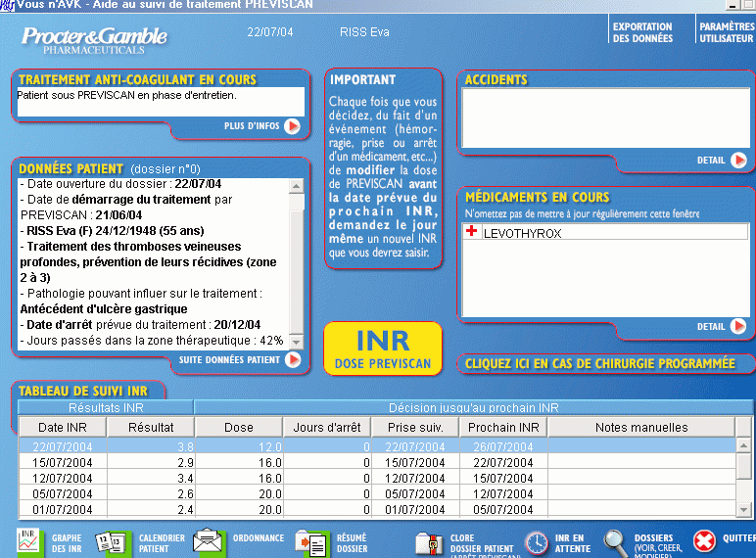
Task: Open the Graphe des INR chart icon
Action: (28, 541)
